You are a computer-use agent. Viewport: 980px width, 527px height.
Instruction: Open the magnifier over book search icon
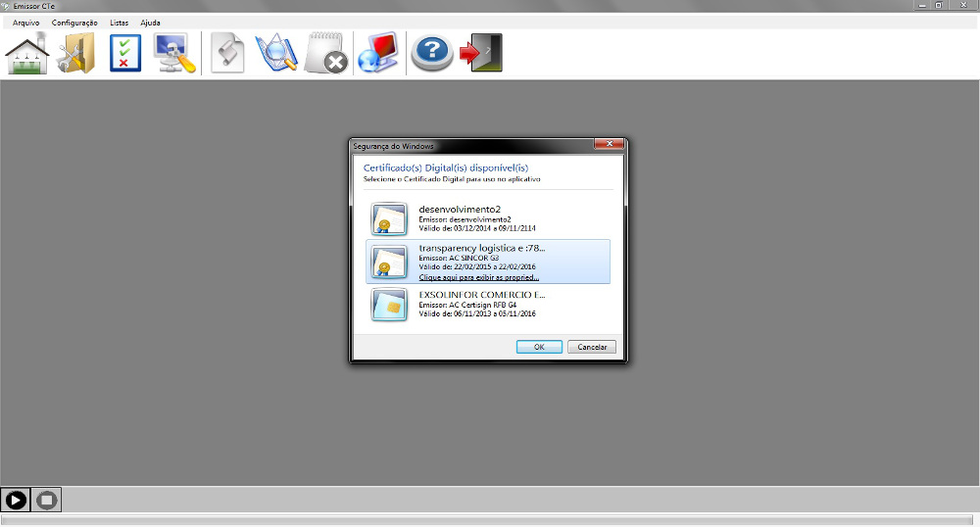275,53
